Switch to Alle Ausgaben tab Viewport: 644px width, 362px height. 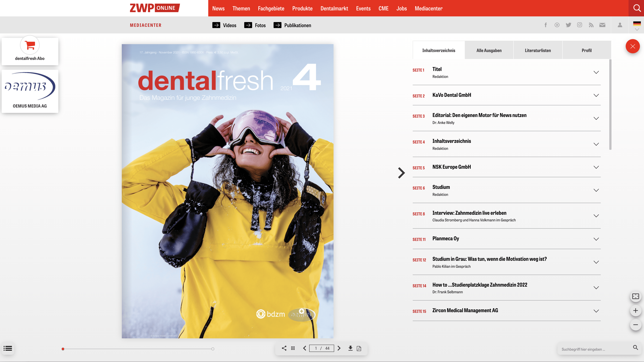click(489, 50)
